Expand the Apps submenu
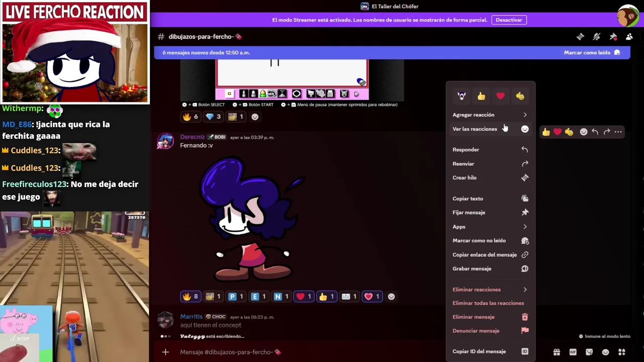644x362 pixels. click(x=491, y=227)
